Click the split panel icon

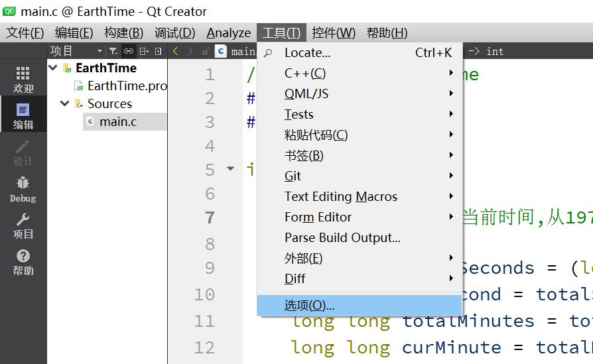pos(144,51)
